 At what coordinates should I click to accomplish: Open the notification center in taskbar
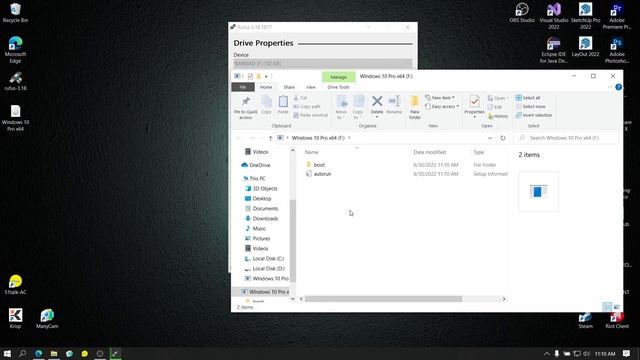(x=627, y=353)
